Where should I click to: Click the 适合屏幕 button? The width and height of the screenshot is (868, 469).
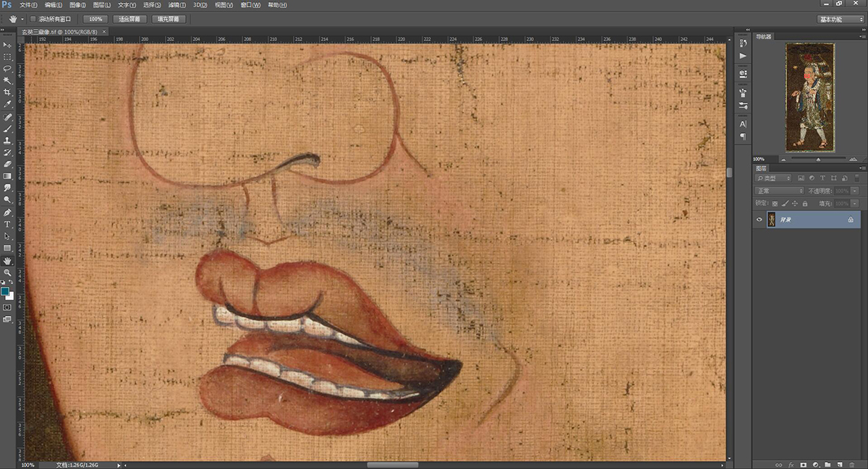click(x=130, y=19)
